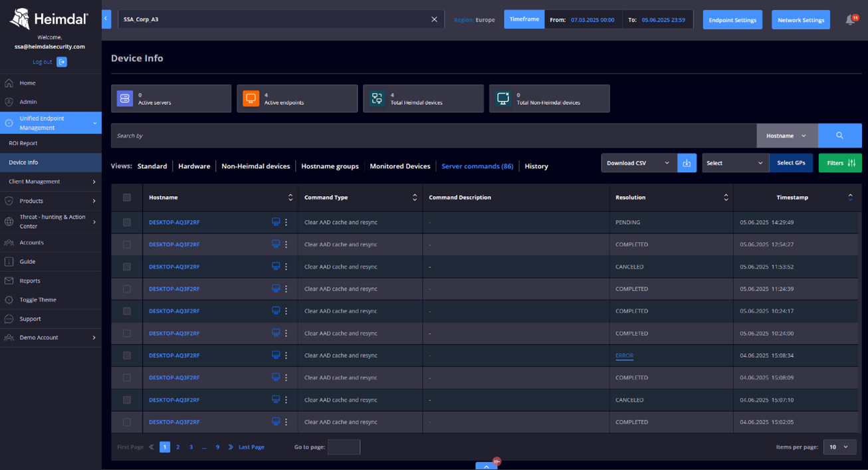Click the CSV download icon button
Viewport: 868px width, 470px height.
click(x=687, y=163)
